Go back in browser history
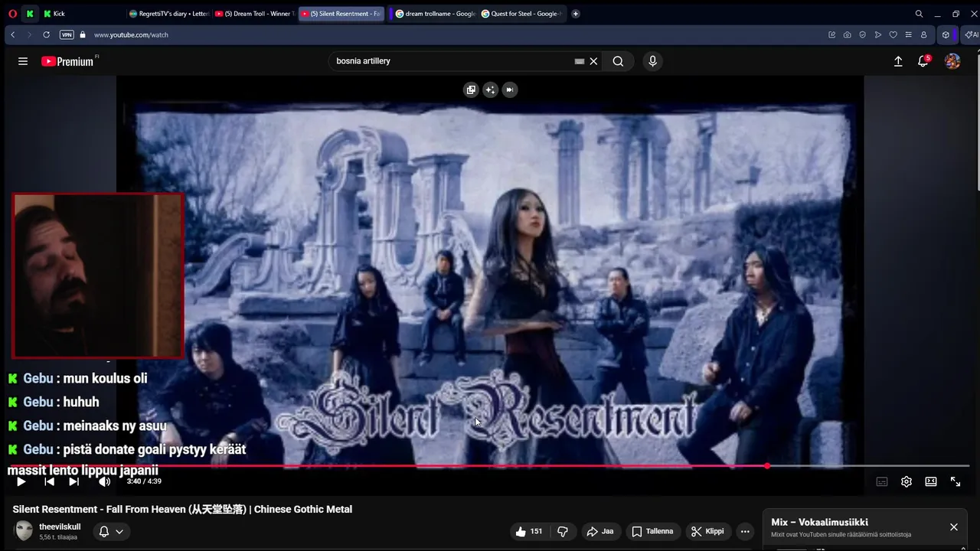 12,34
